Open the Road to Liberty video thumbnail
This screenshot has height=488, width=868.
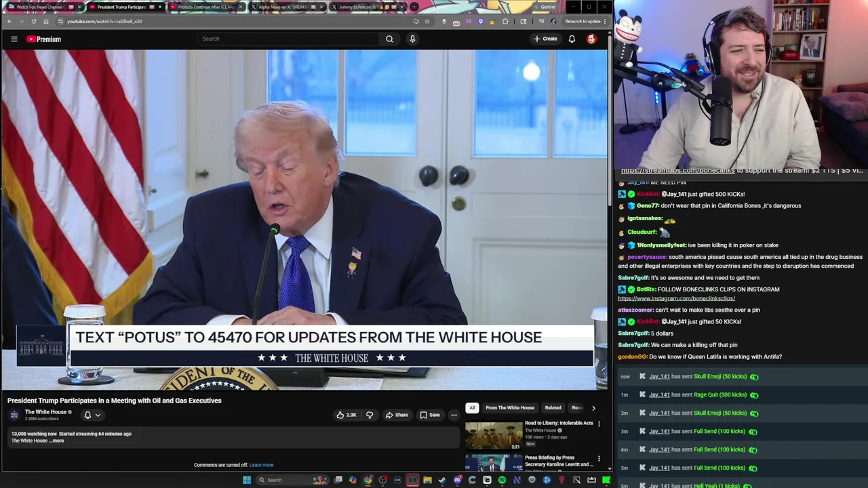(x=493, y=436)
